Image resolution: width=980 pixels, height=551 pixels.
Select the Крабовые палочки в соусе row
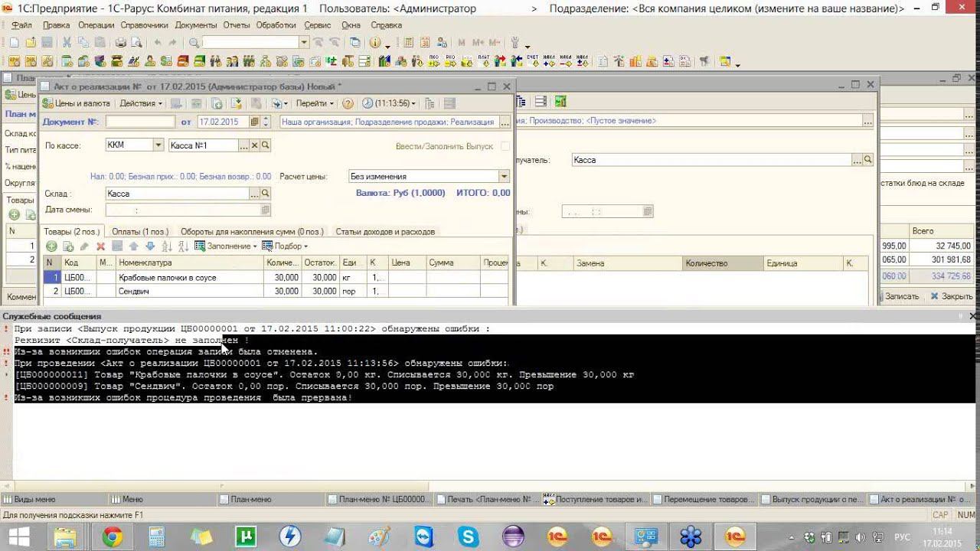click(x=276, y=278)
